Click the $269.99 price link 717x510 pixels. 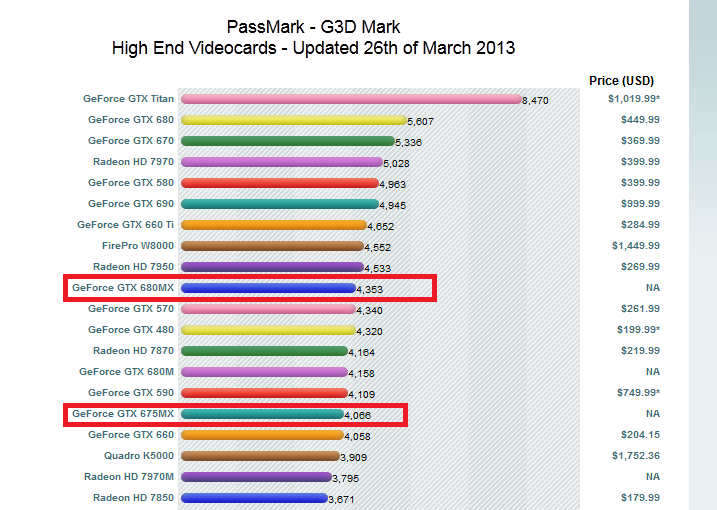pos(640,267)
